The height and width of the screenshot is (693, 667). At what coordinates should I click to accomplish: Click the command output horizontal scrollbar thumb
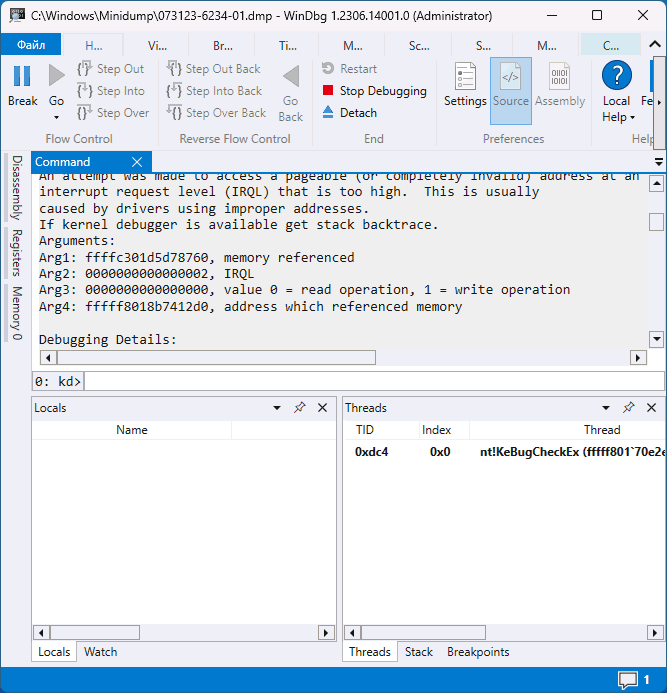(217, 358)
